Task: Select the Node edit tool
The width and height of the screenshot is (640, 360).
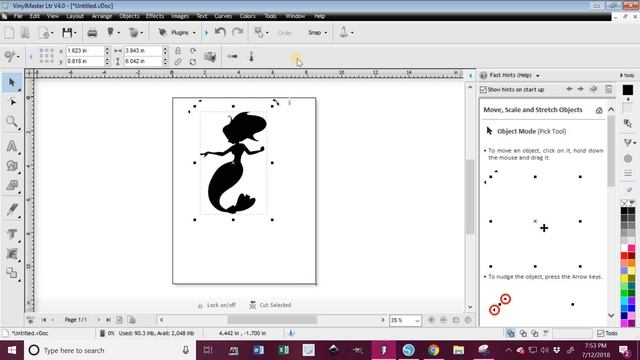Action: pyautogui.click(x=12, y=102)
